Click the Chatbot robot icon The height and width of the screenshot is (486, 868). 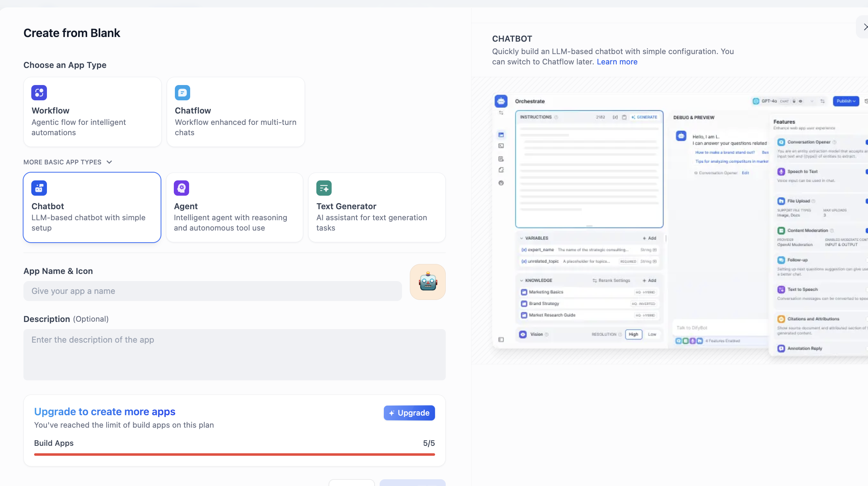39,188
